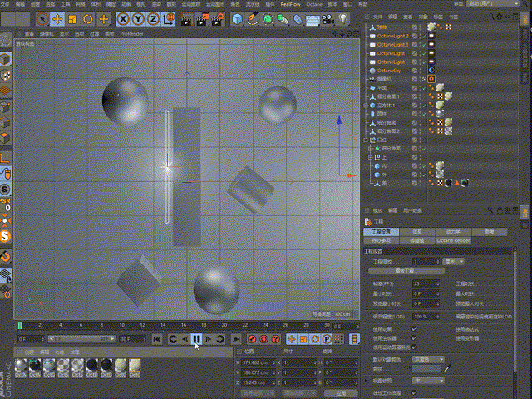The width and height of the screenshot is (532, 399).
Task: Add a Light object from toolbar
Action: pos(343,18)
